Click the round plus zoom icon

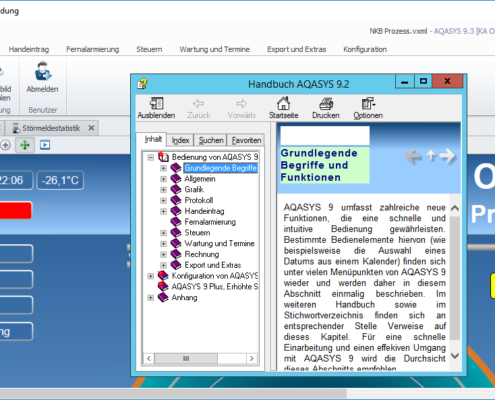(6, 145)
